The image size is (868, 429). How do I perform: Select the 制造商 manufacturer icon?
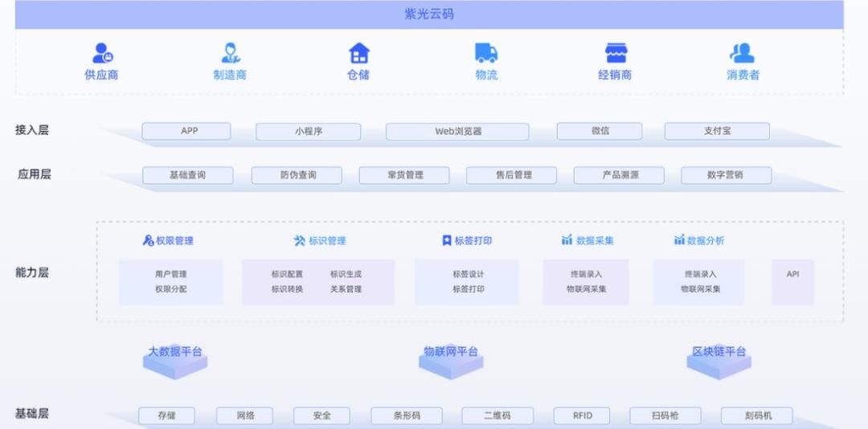point(231,53)
